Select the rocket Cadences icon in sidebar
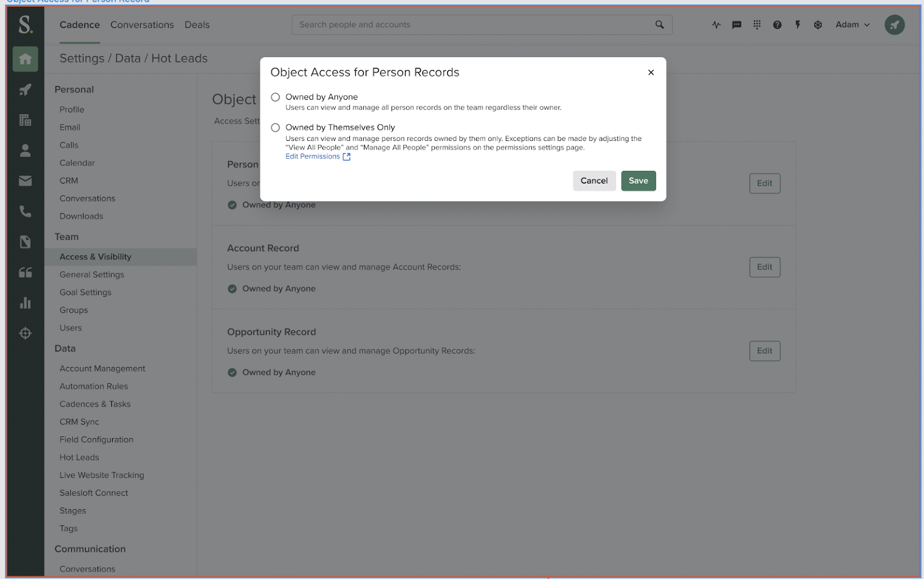Image resolution: width=924 pixels, height=579 pixels. click(x=25, y=89)
